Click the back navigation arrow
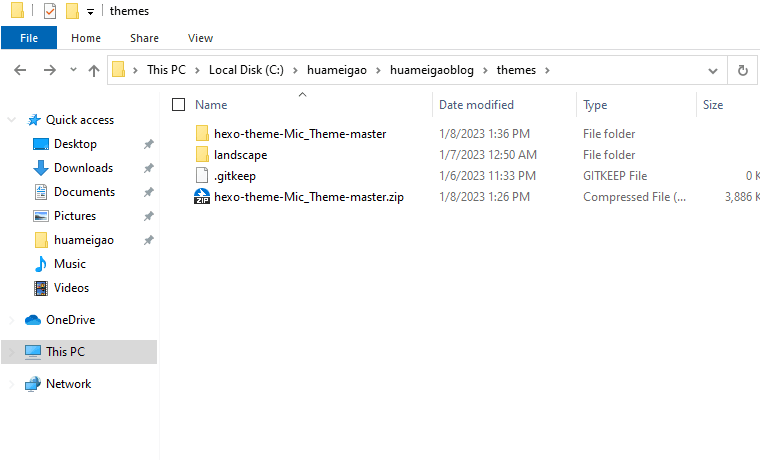 pyautogui.click(x=21, y=70)
